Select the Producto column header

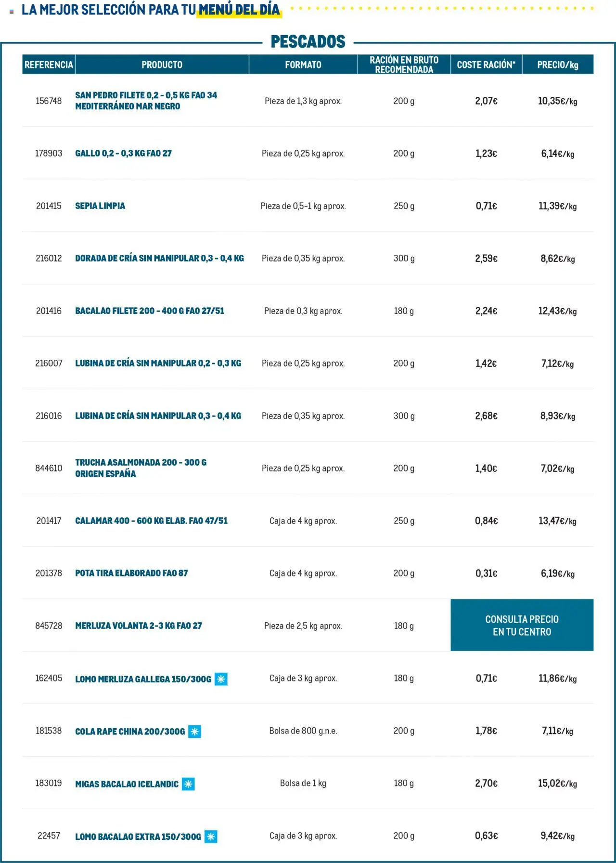[x=162, y=65]
